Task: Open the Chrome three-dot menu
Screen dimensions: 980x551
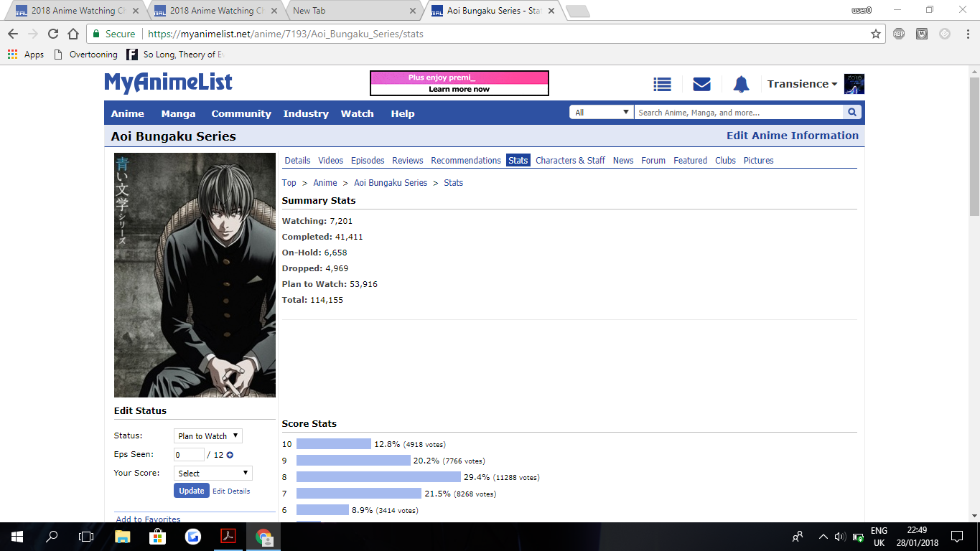Action: coord(967,34)
